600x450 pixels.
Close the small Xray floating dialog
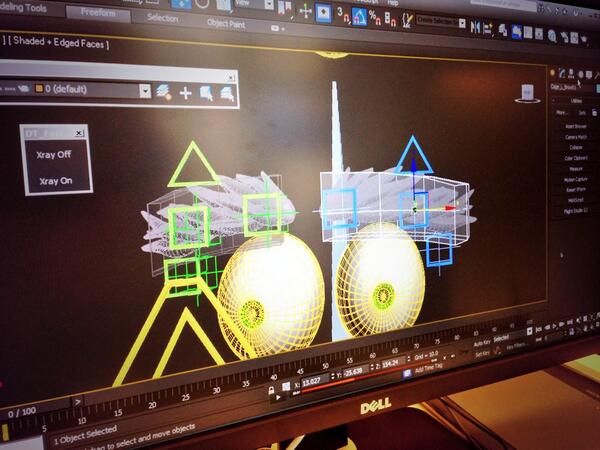tap(78, 133)
